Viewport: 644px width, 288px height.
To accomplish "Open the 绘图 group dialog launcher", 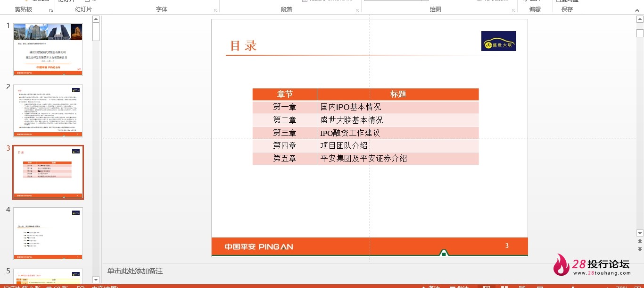I will (514, 10).
